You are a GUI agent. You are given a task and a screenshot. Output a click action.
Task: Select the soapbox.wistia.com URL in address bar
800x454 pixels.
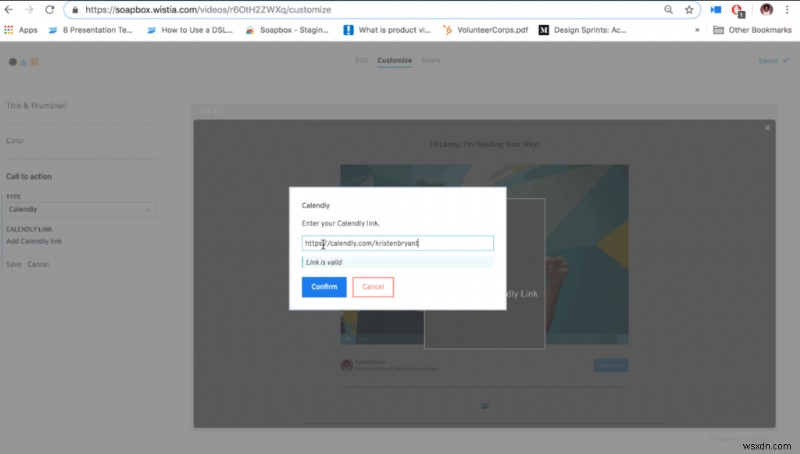point(208,10)
